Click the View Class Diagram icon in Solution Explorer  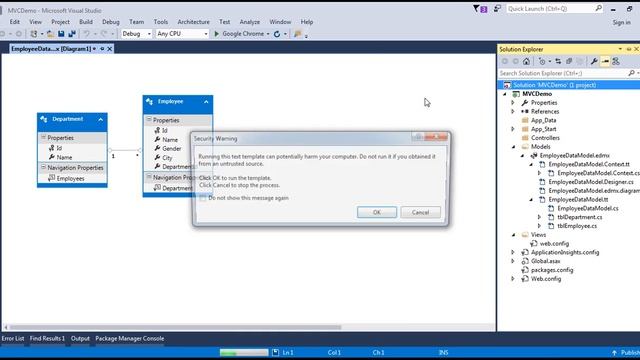[x=616, y=61]
